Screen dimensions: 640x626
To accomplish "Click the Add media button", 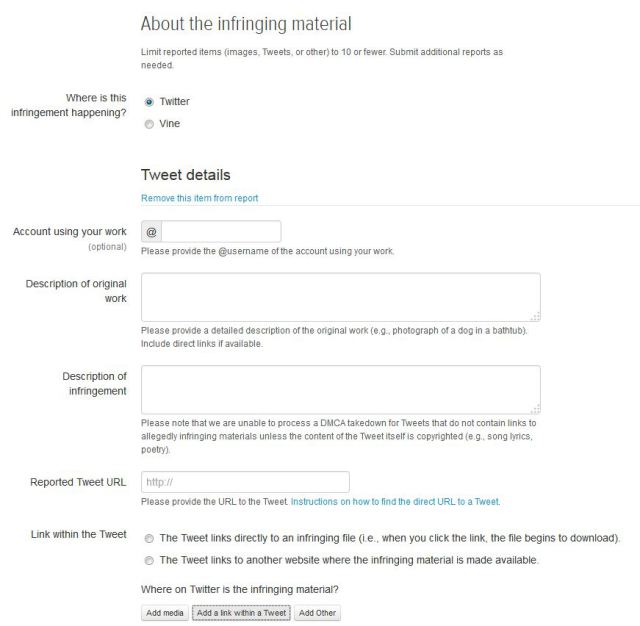I will (165, 613).
